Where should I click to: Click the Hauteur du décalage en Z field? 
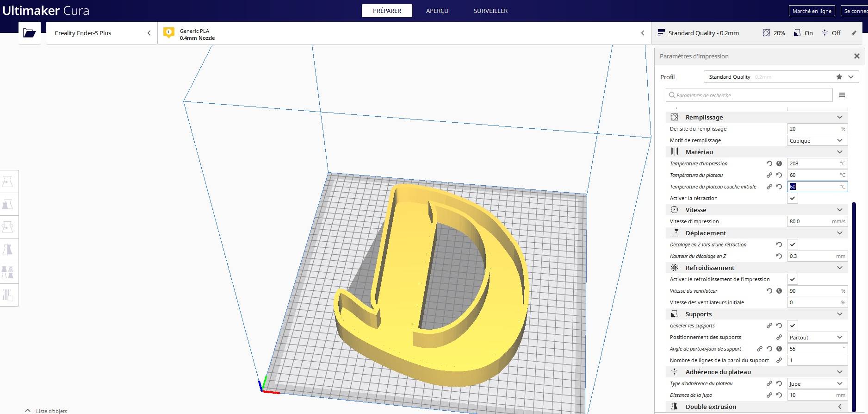(817, 256)
